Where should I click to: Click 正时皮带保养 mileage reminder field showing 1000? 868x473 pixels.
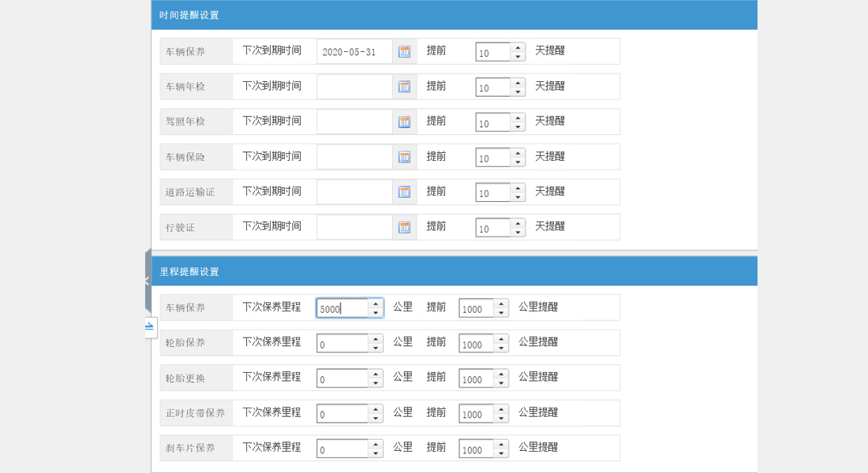(476, 413)
